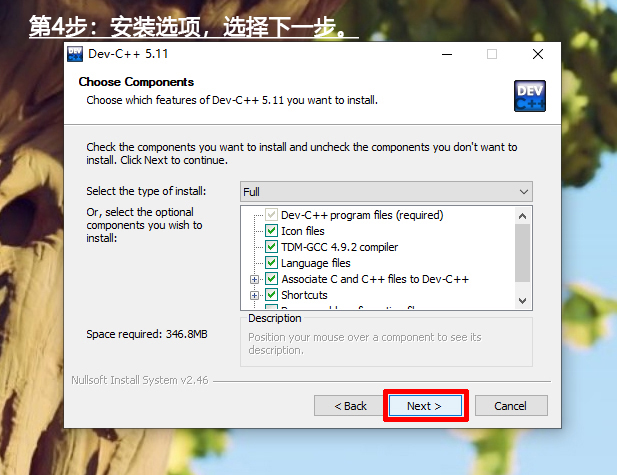Screen dimensions: 617x475
Task: Click the component list scroll-down arrow
Action: [523, 301]
